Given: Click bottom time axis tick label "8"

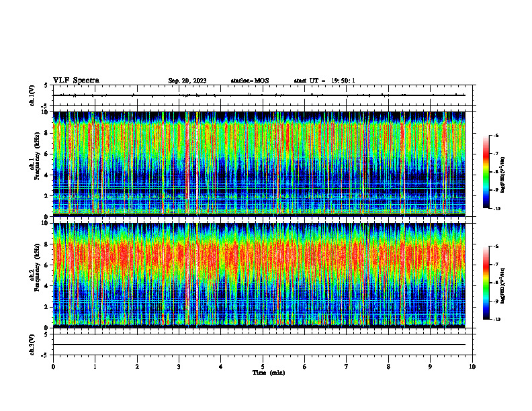Looking at the screenshot, I should (x=388, y=367).
